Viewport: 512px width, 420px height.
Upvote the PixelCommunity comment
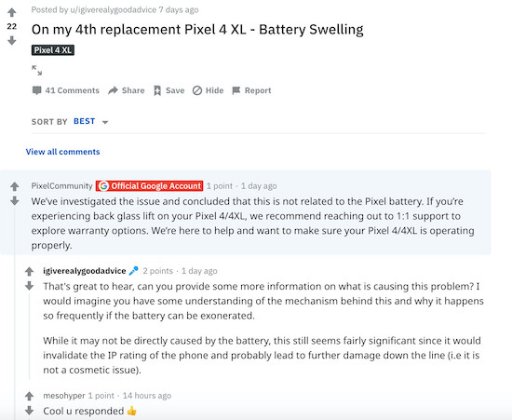(x=14, y=186)
